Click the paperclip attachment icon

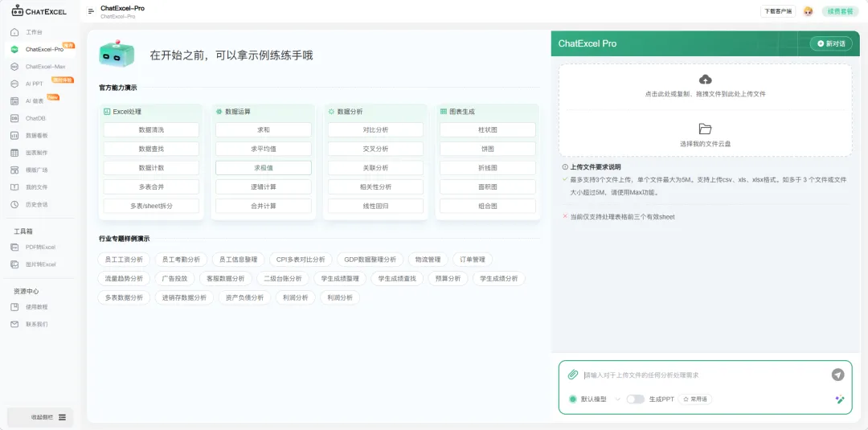pos(573,375)
